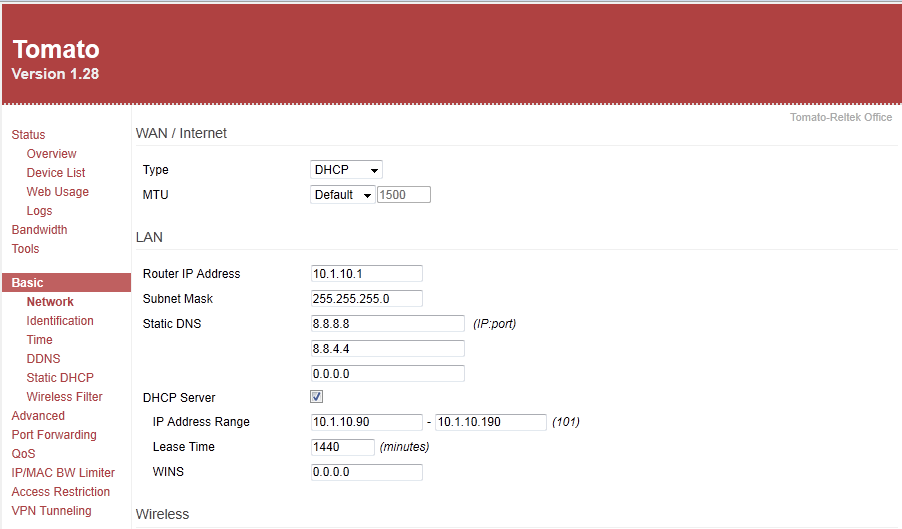Open the Tools section
The image size is (902, 529).
(25, 248)
